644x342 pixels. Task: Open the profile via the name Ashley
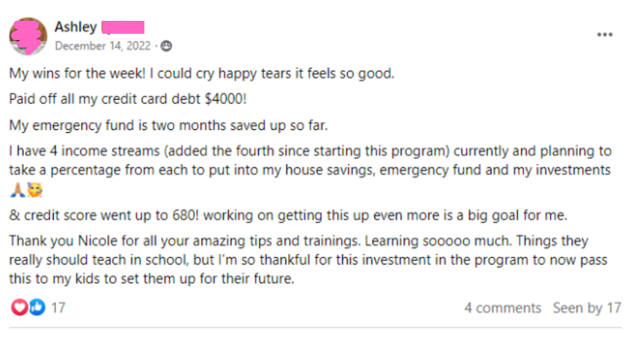pos(75,27)
